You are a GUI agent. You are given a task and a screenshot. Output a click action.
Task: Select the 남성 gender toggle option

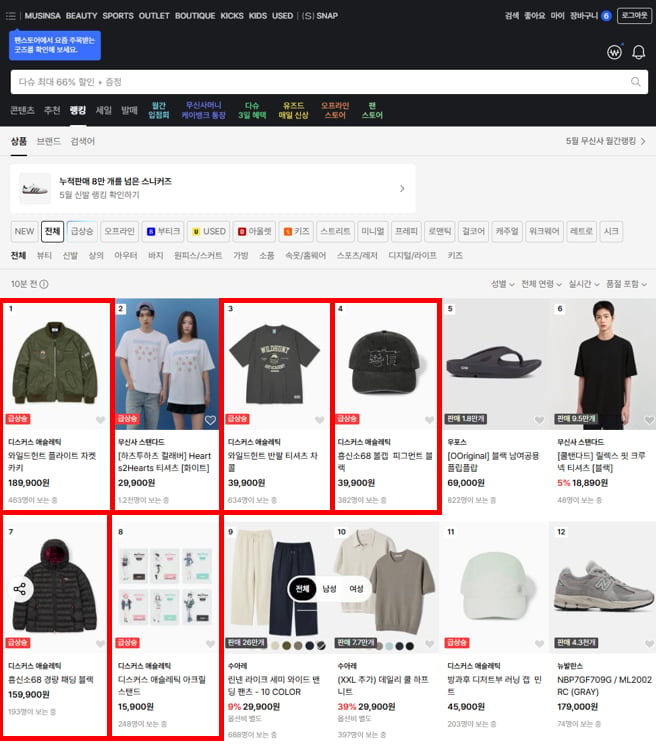pos(329,589)
